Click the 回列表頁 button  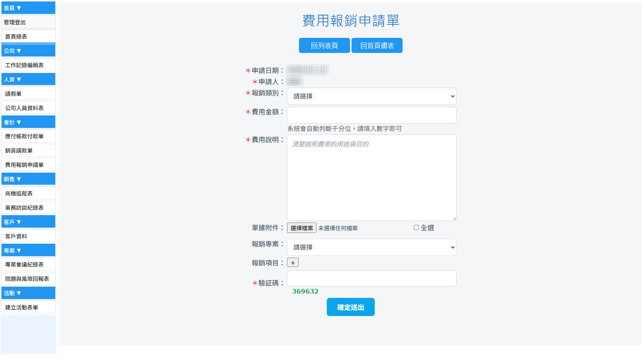[325, 46]
